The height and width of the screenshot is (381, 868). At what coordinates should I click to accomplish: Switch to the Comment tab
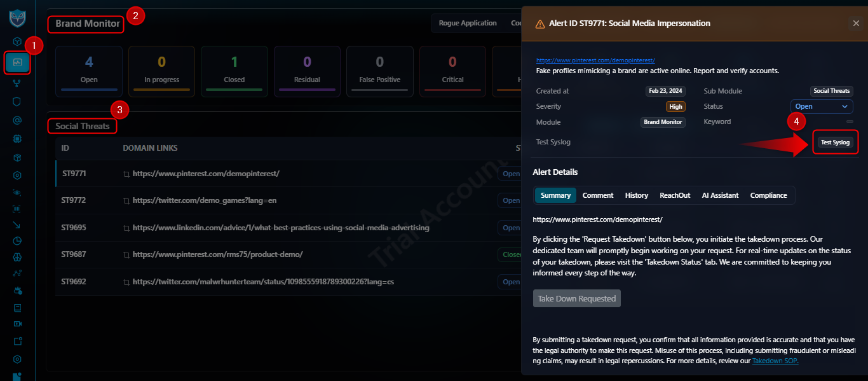tap(598, 195)
